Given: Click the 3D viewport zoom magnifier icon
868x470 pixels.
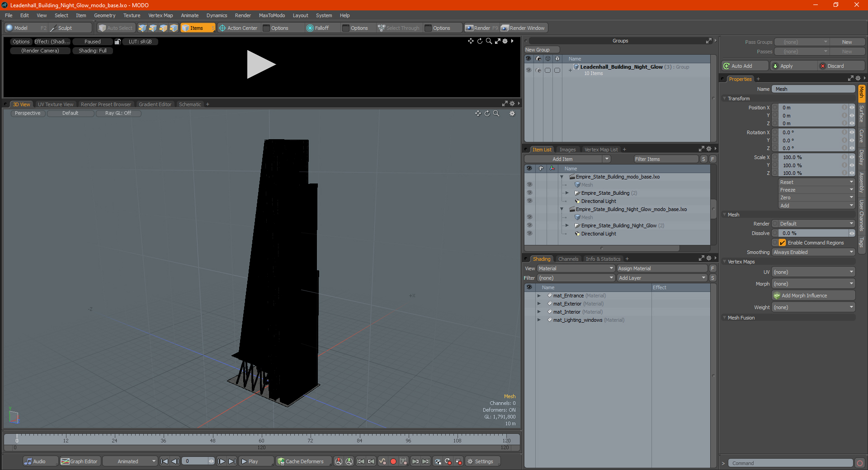Looking at the screenshot, I should [x=496, y=113].
